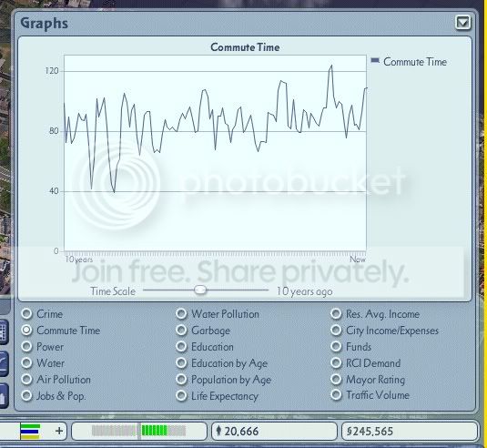Select the Water graph radio button
487x448 pixels.
26,362
